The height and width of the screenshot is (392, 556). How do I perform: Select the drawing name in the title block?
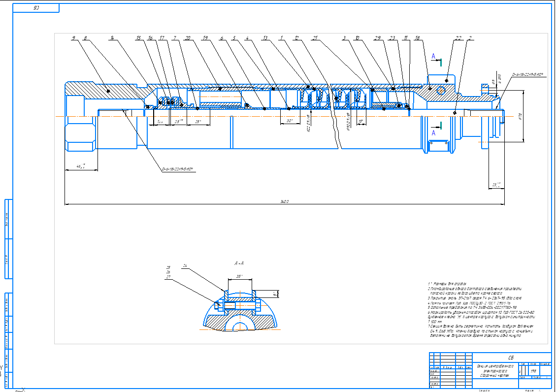click(495, 370)
